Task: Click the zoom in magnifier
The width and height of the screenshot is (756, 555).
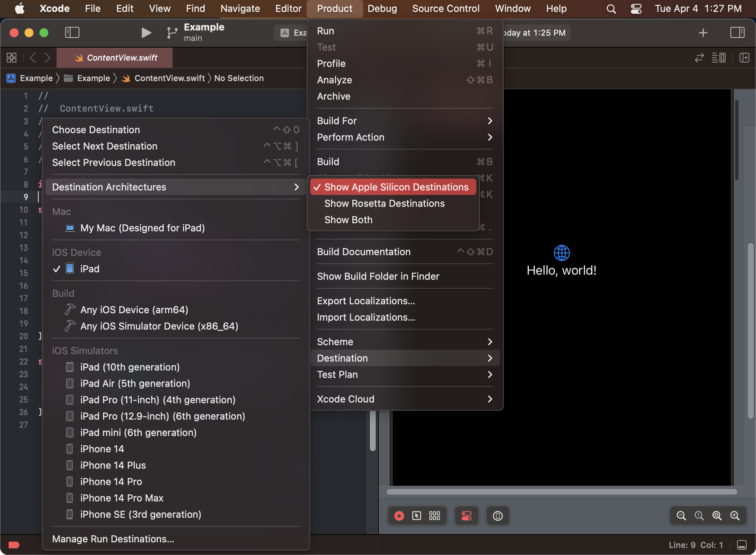Action: [x=735, y=516]
